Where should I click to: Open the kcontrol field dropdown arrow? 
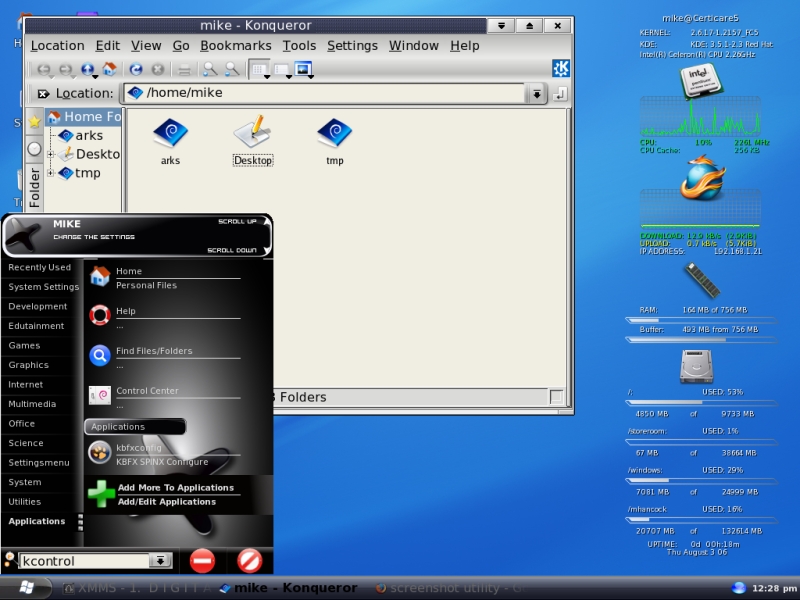[160, 561]
